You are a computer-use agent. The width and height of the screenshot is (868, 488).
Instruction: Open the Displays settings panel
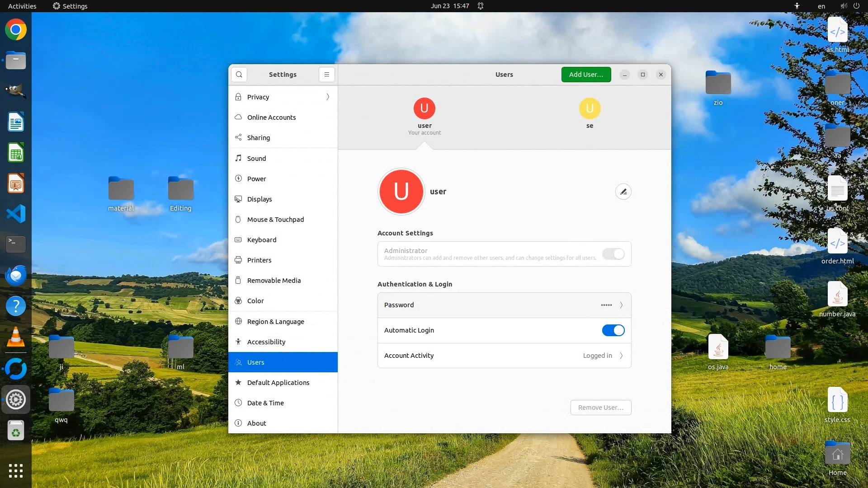[x=259, y=199]
